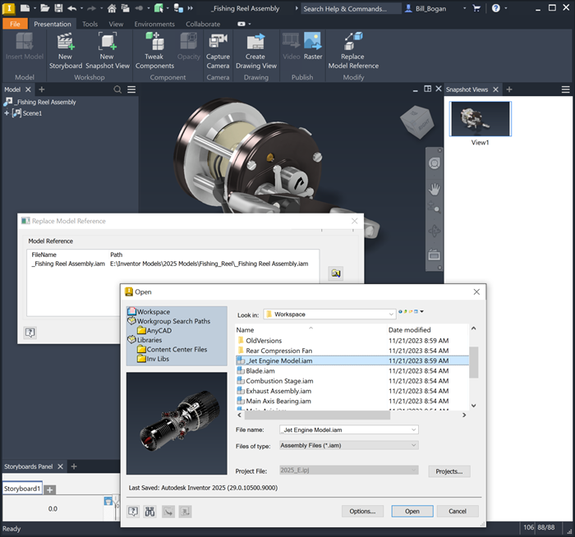The image size is (575, 537).
Task: Click the browse button in Replace Model Reference
Action: click(336, 273)
